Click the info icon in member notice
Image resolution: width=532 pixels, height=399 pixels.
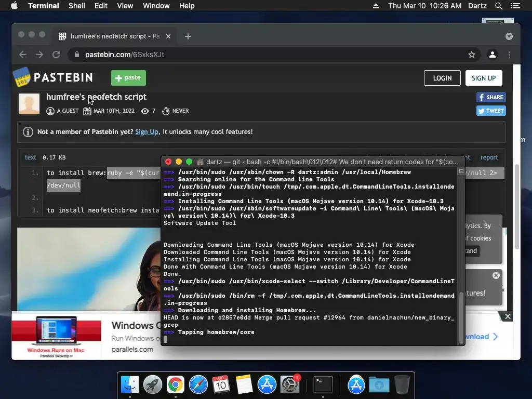[28, 131]
